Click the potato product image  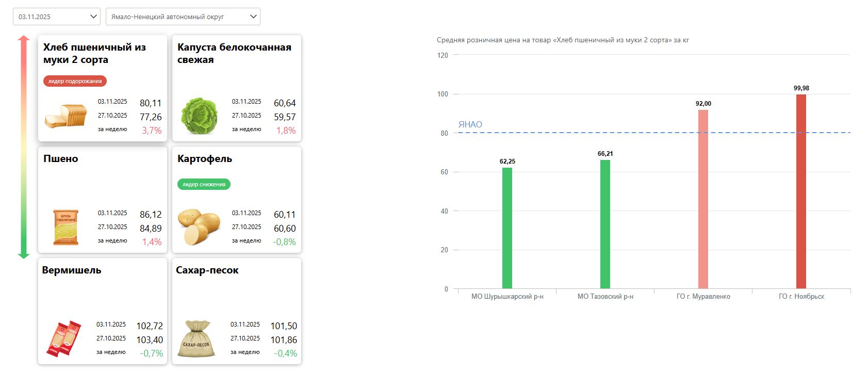[199, 227]
